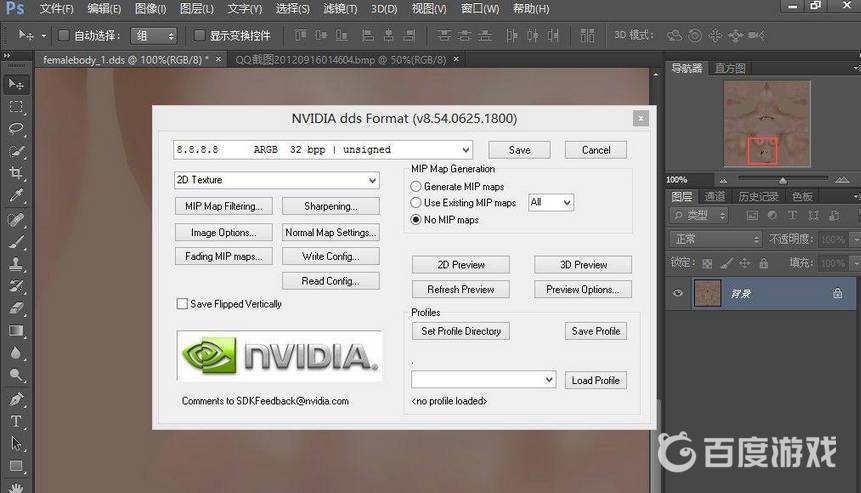The width and height of the screenshot is (861, 493).
Task: Switch to the 历史记录 panel tab
Action: 758,197
